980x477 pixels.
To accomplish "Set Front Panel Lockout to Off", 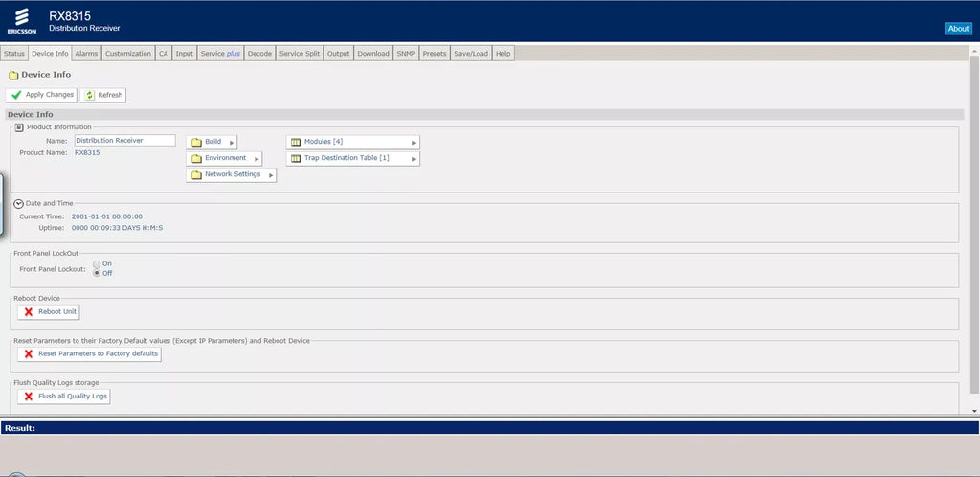I will [97, 273].
